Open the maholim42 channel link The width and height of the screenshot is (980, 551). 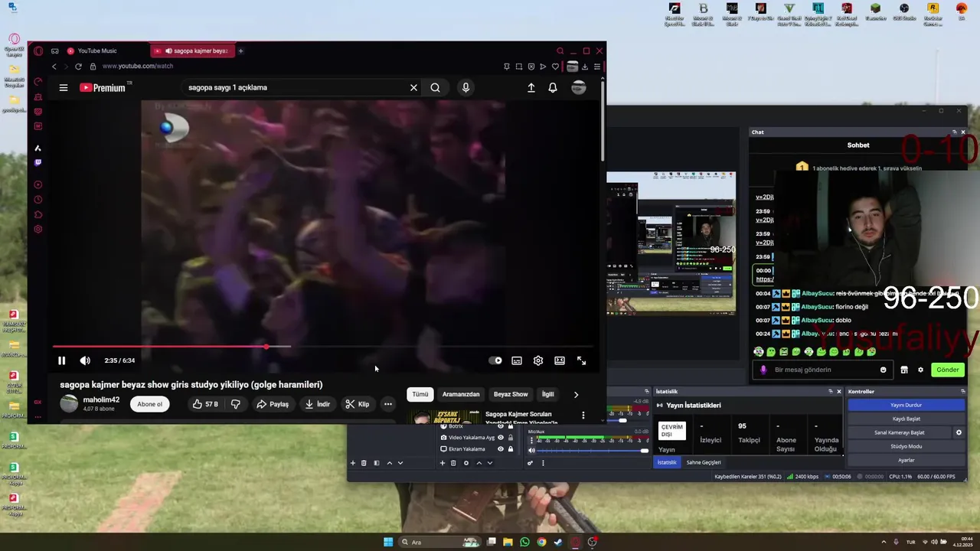pos(101,399)
